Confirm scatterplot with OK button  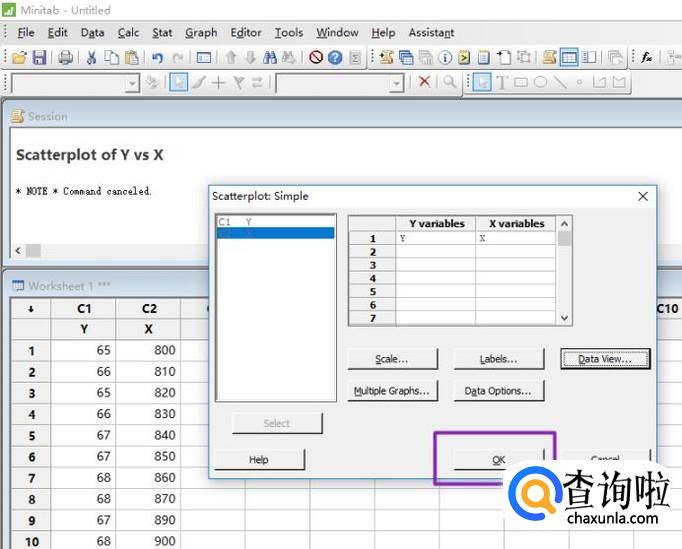coord(498,460)
